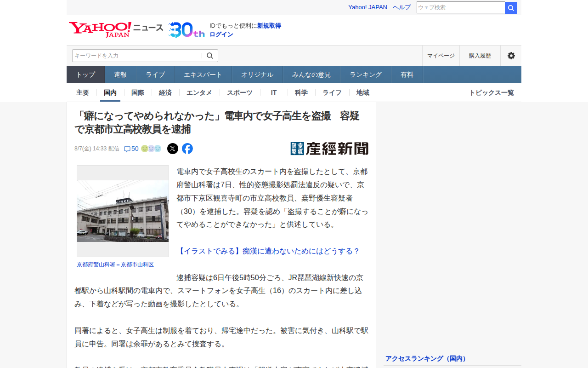Open the 経済 category
Viewport: 588px width, 368px height.
click(x=165, y=92)
